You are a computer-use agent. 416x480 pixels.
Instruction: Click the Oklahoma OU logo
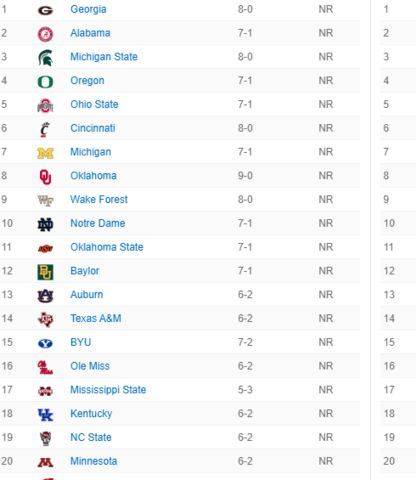pyautogui.click(x=45, y=177)
